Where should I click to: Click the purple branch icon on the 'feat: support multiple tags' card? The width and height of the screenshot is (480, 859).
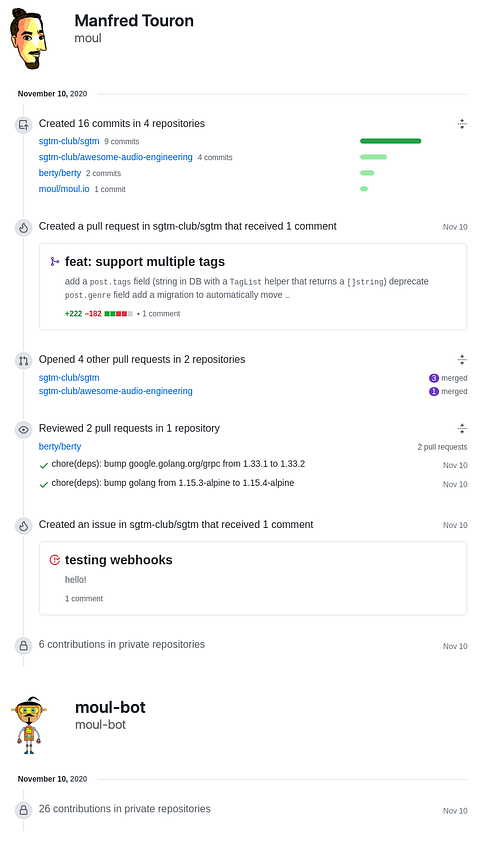(x=55, y=262)
